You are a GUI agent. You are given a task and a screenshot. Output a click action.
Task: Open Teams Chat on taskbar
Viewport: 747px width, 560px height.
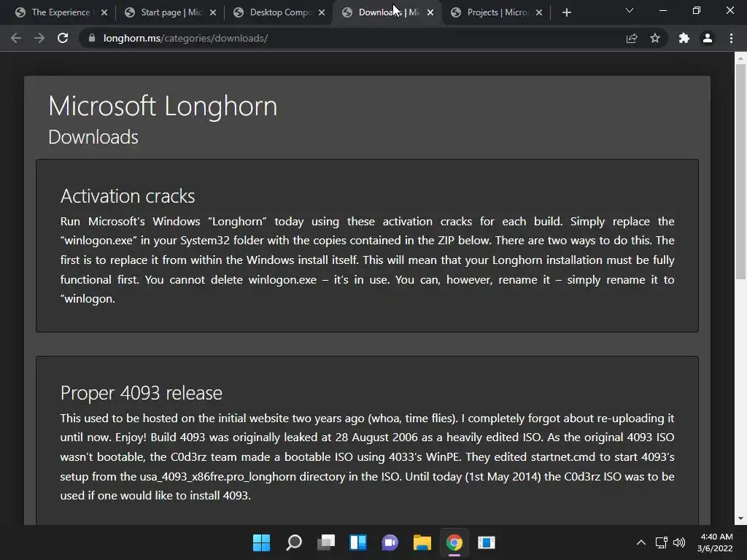[390, 542]
